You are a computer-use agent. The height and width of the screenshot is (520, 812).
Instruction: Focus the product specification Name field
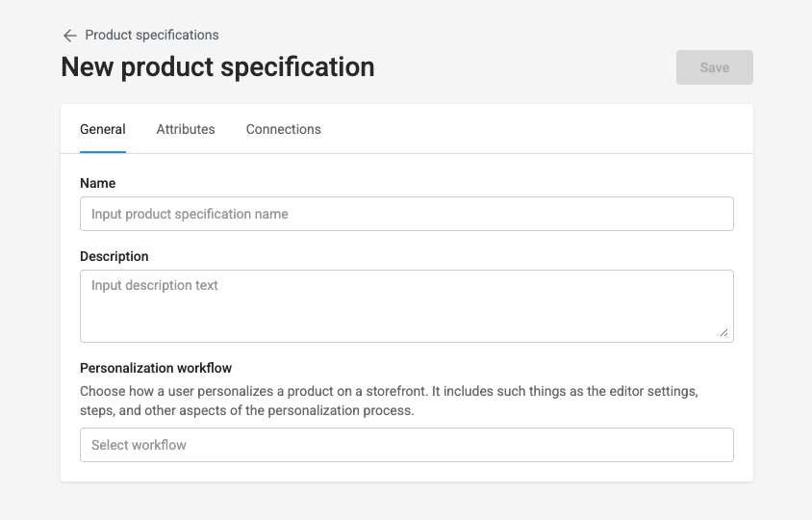click(406, 214)
